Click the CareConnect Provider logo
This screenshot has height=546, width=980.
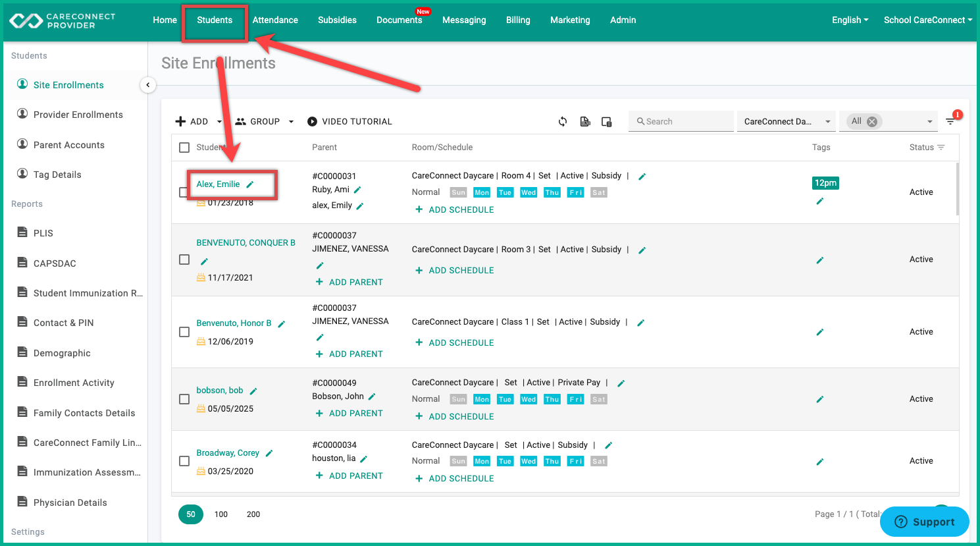click(x=63, y=21)
